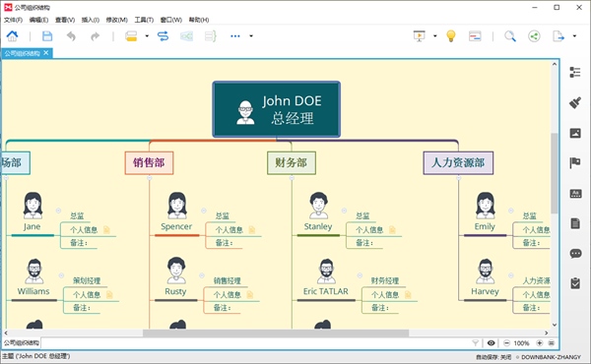The width and height of the screenshot is (591, 364).
Task: Select the 人力资源部 department topic
Action: pos(458,162)
